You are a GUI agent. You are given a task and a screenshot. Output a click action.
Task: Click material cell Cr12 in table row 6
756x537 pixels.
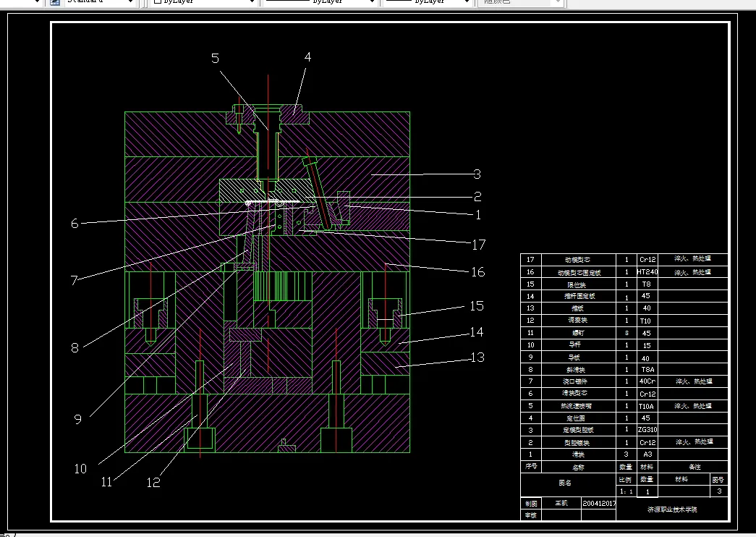pyautogui.click(x=647, y=394)
